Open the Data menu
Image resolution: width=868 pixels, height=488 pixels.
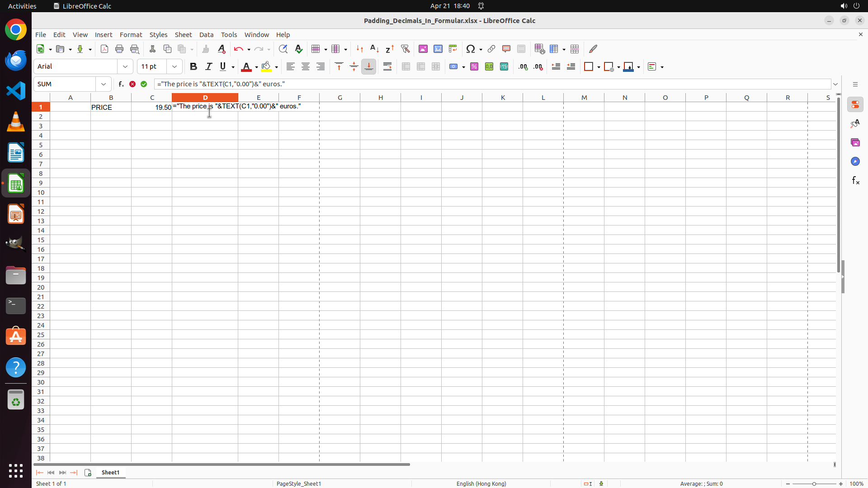click(x=206, y=35)
